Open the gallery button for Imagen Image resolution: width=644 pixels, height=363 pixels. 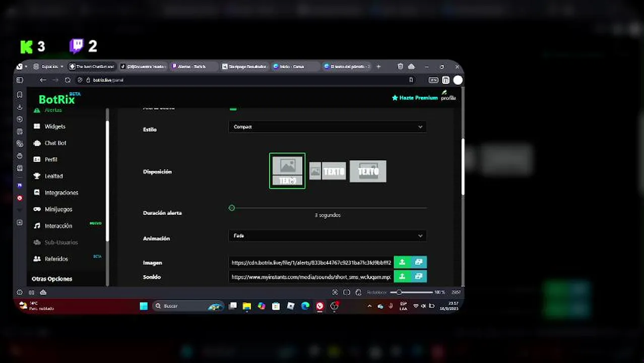(x=419, y=262)
